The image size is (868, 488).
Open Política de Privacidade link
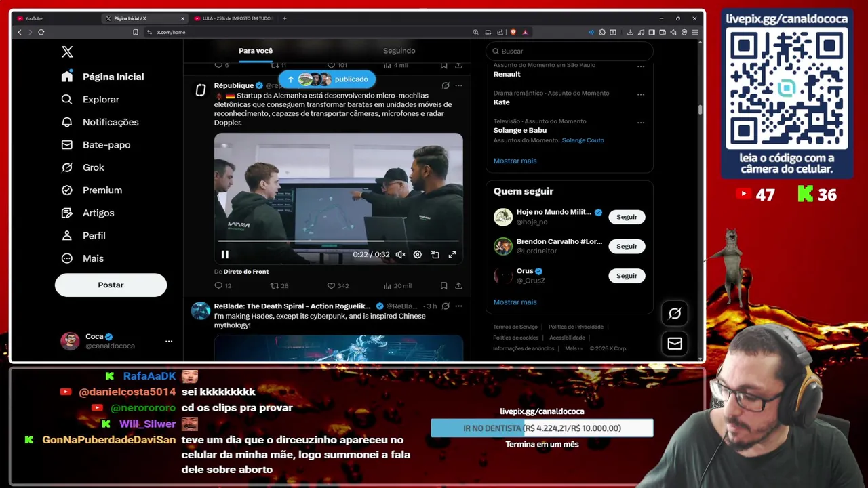pyautogui.click(x=576, y=327)
